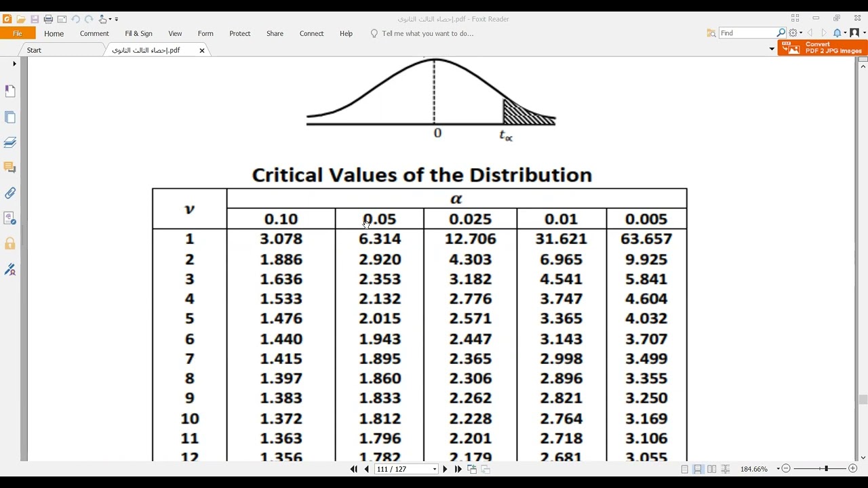Select the Hand touch mode icon
The height and width of the screenshot is (488, 868).
pos(103,19)
